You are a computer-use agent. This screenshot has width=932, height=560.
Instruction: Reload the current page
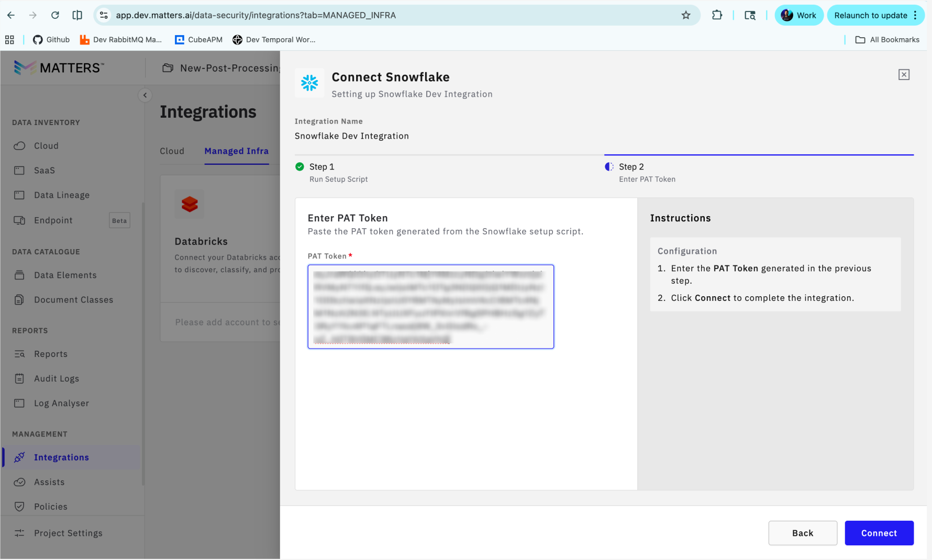click(x=55, y=15)
